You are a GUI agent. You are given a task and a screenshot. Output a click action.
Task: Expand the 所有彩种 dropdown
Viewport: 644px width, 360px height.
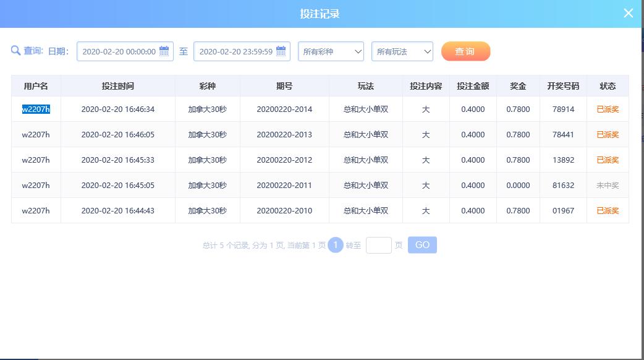[x=331, y=51]
